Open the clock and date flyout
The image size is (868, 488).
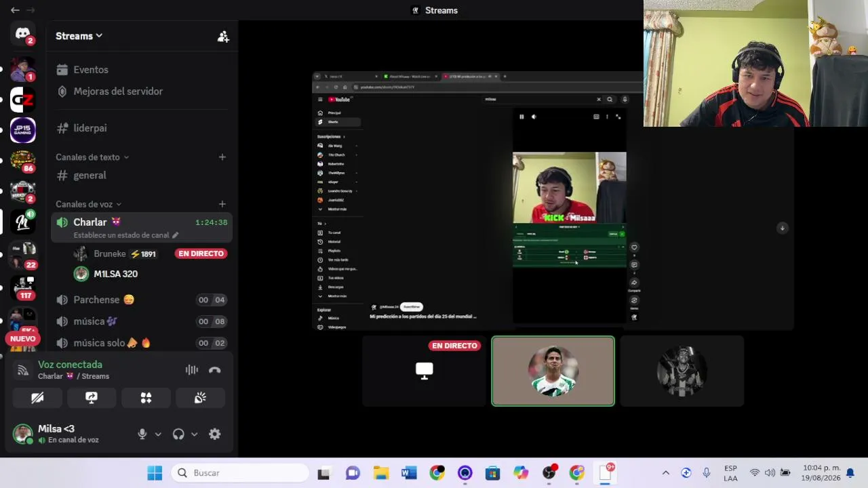click(x=821, y=473)
